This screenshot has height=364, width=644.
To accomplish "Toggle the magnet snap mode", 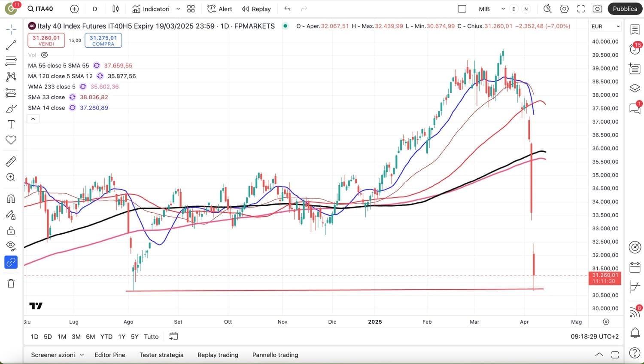I will (x=11, y=199).
